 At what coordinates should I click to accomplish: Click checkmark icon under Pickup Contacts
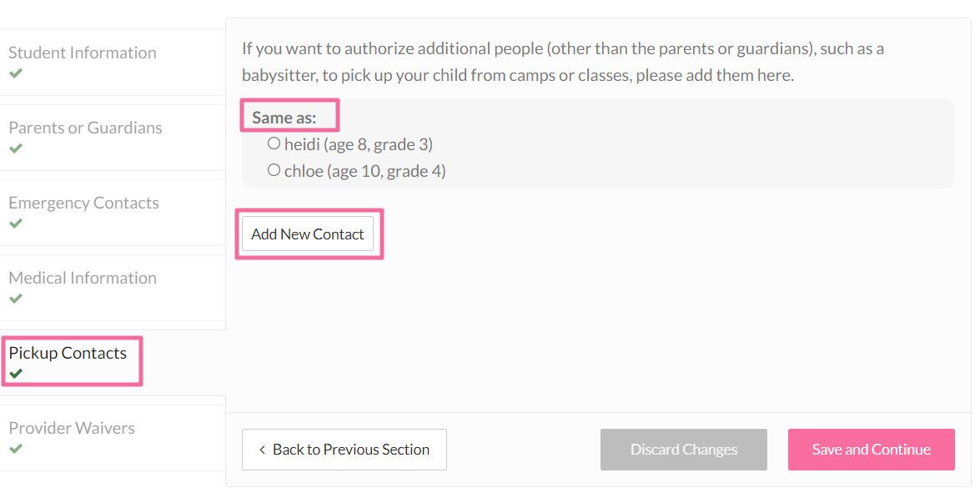coord(16,374)
